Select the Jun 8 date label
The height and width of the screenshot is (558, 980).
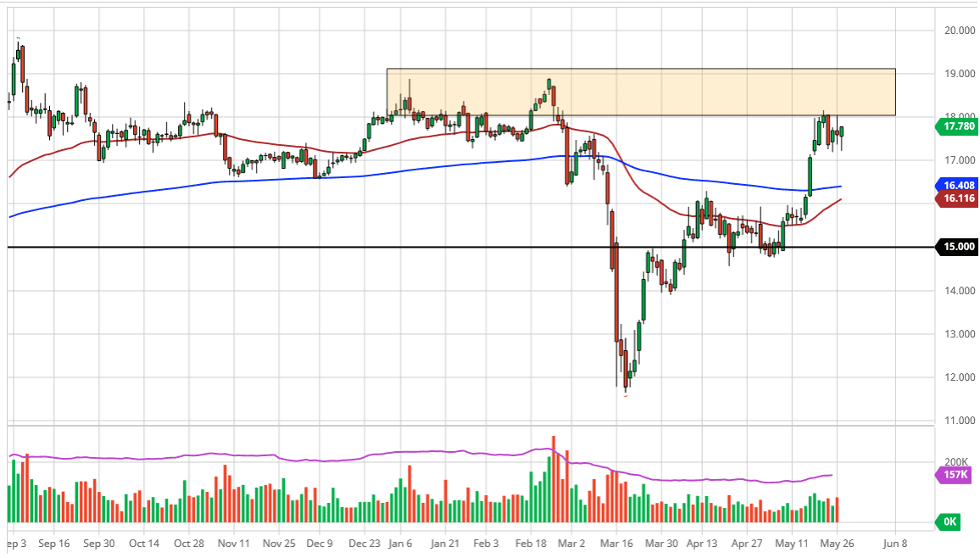(x=894, y=544)
